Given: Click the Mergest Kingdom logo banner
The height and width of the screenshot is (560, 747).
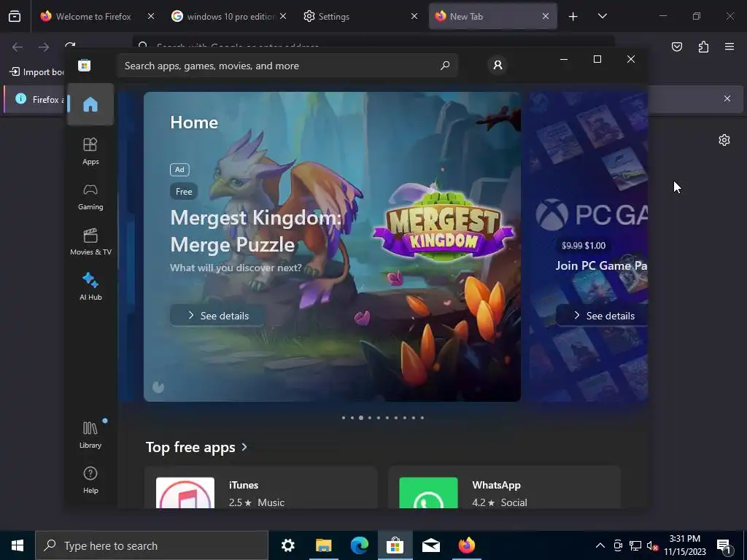Looking at the screenshot, I should coord(443,226).
